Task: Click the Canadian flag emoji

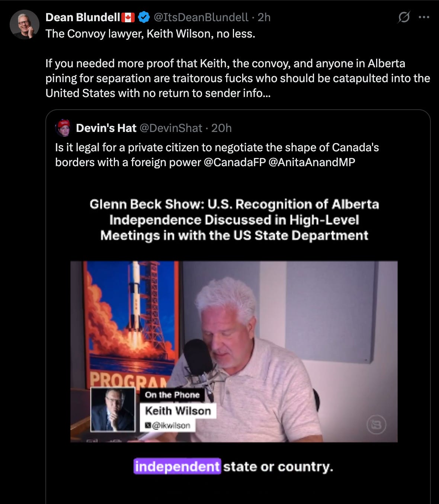Action: click(128, 17)
